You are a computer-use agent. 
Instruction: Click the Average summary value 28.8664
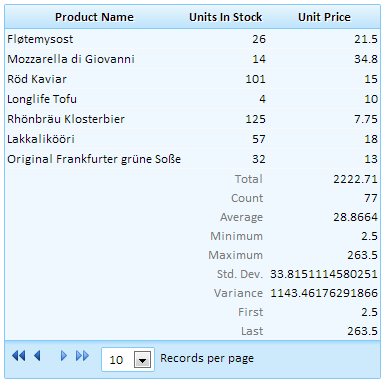coord(355,217)
